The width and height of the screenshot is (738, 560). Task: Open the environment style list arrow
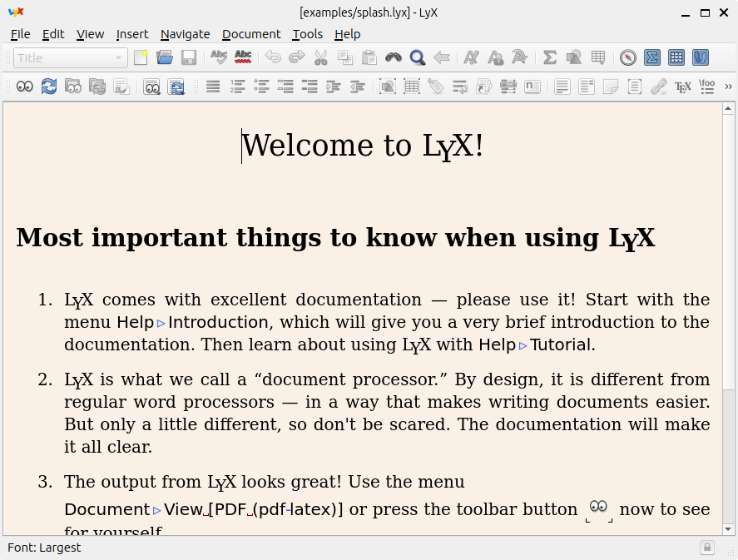coord(119,57)
